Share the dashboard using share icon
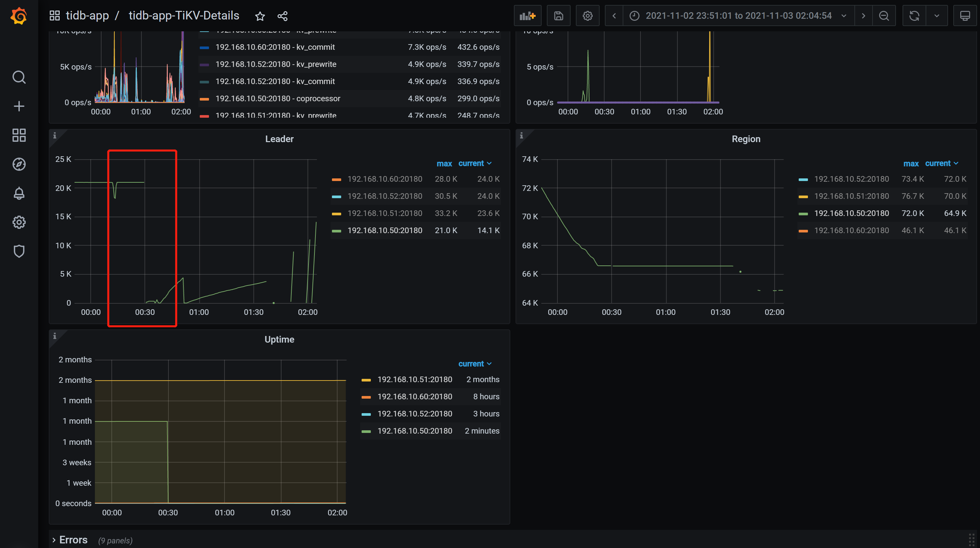Screen dimensions: 980x548 tap(282, 16)
